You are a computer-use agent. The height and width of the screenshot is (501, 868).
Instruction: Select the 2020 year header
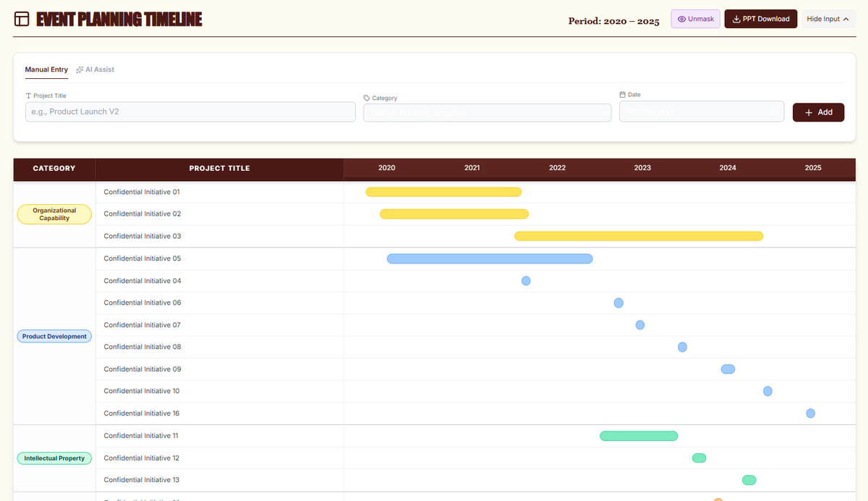387,168
